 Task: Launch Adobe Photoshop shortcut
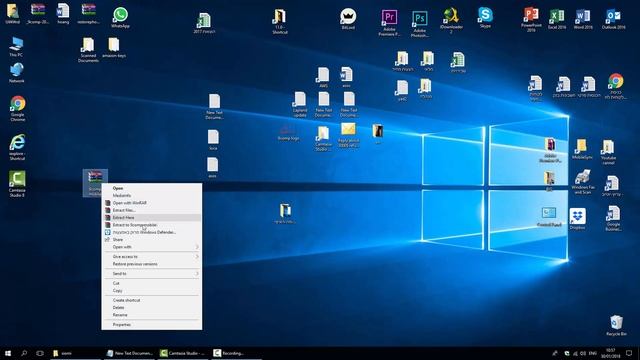[x=420, y=24]
